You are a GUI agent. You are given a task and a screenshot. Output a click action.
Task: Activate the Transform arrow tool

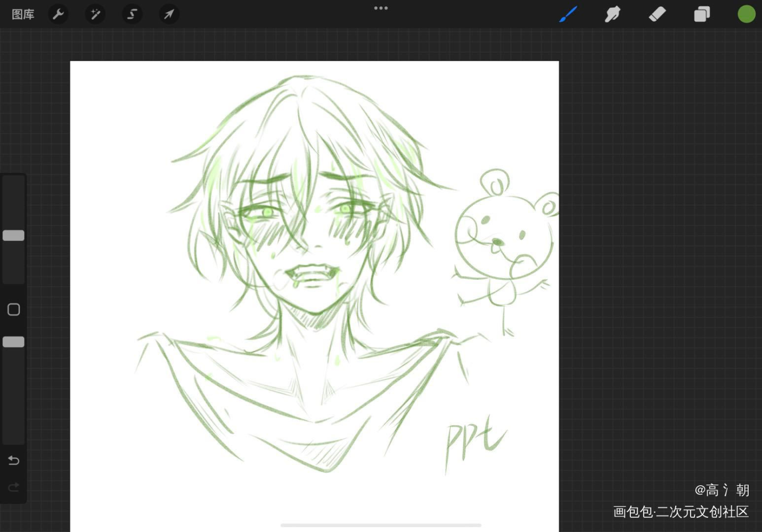pyautogui.click(x=169, y=14)
